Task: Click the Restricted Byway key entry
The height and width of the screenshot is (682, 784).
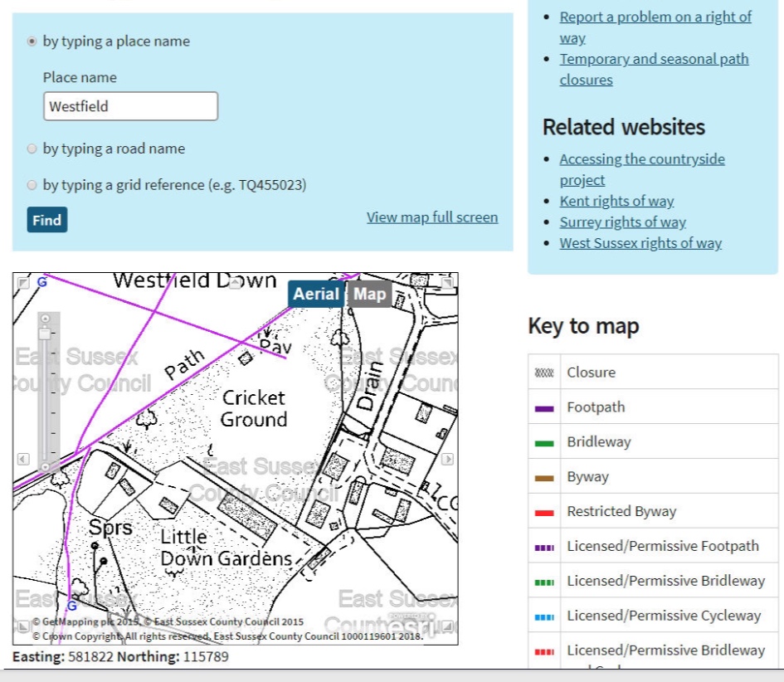Action: coord(653,511)
